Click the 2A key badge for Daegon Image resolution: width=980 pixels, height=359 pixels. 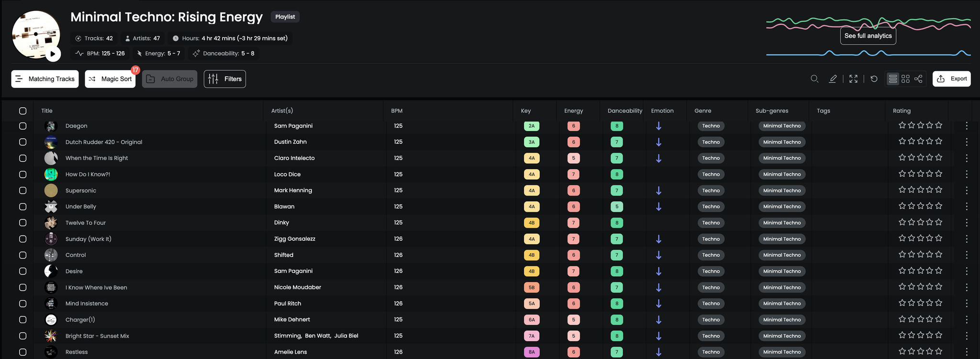[532, 126]
